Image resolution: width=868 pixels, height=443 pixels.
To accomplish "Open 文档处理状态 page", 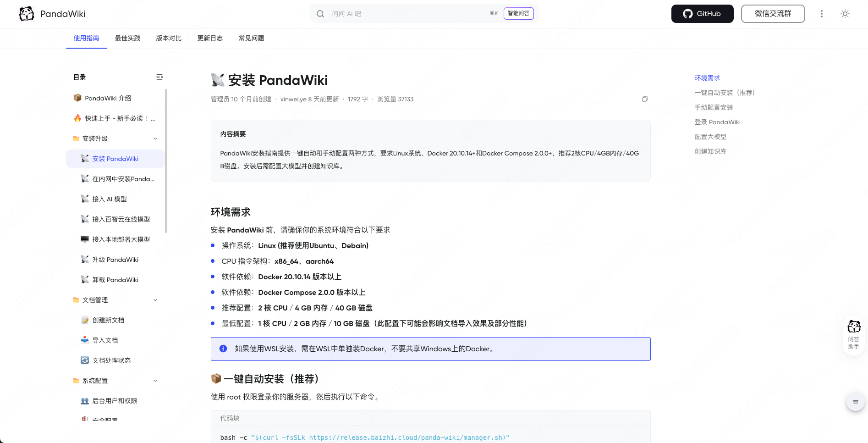I will [x=111, y=360].
